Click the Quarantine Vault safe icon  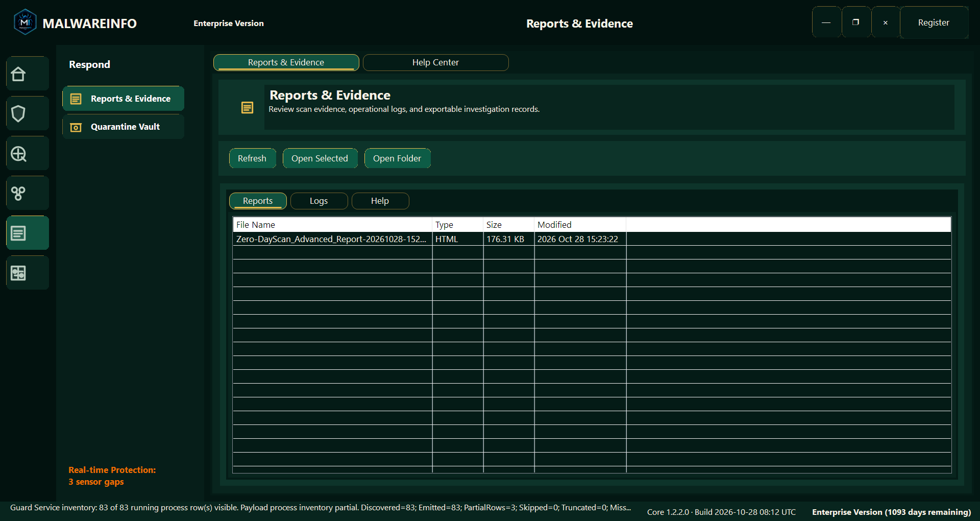click(76, 127)
